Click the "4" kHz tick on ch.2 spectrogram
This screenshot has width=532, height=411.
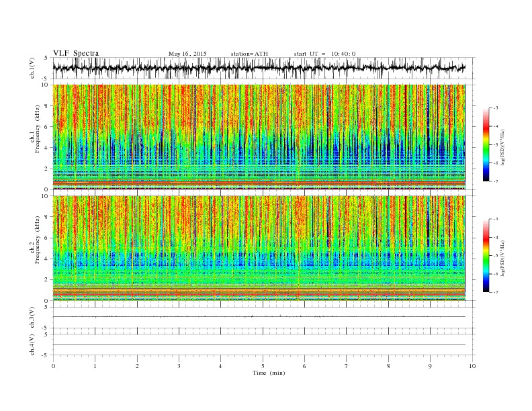pyautogui.click(x=47, y=259)
